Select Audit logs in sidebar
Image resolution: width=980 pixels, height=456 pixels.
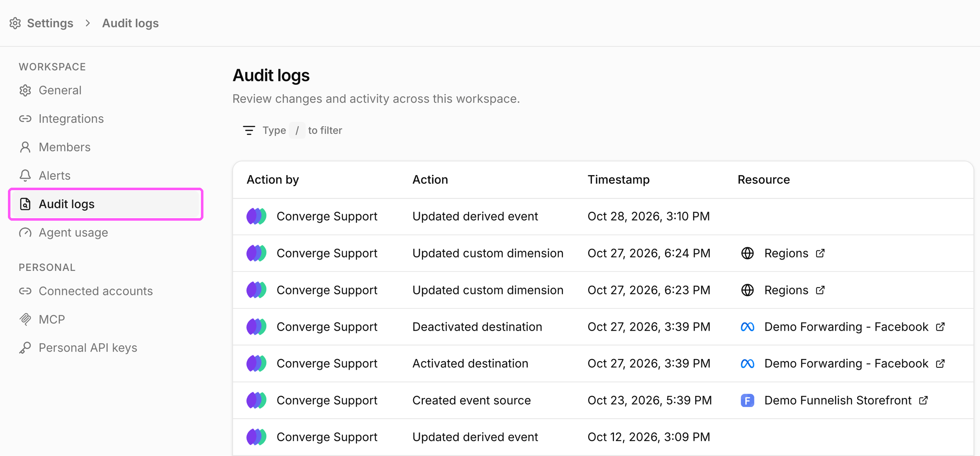[106, 204]
